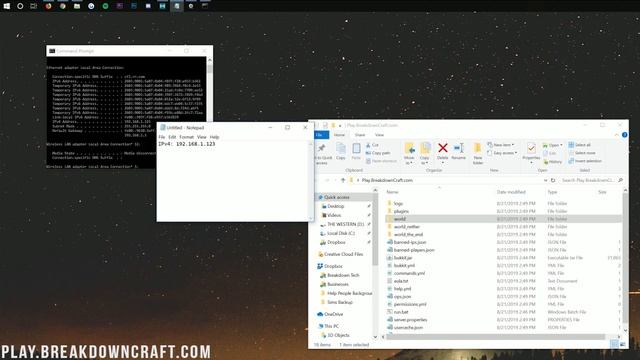Select Creative Cloud Files in navigation pane

point(343,254)
